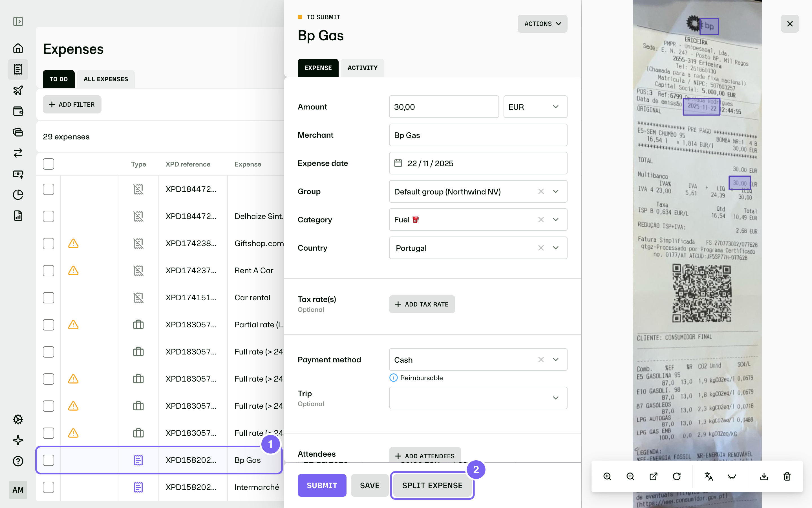The image size is (812, 508).
Task: Click the Expense date field
Action: pyautogui.click(x=478, y=163)
